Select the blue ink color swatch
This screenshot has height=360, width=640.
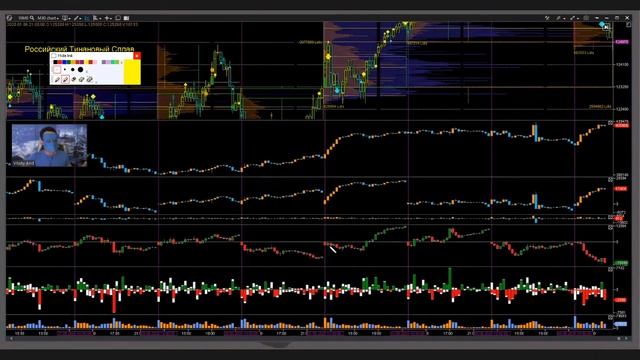(64, 62)
